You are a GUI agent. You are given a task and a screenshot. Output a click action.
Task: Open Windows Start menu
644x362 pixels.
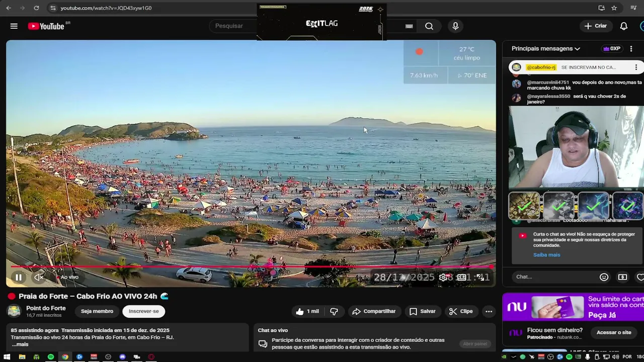point(7,357)
